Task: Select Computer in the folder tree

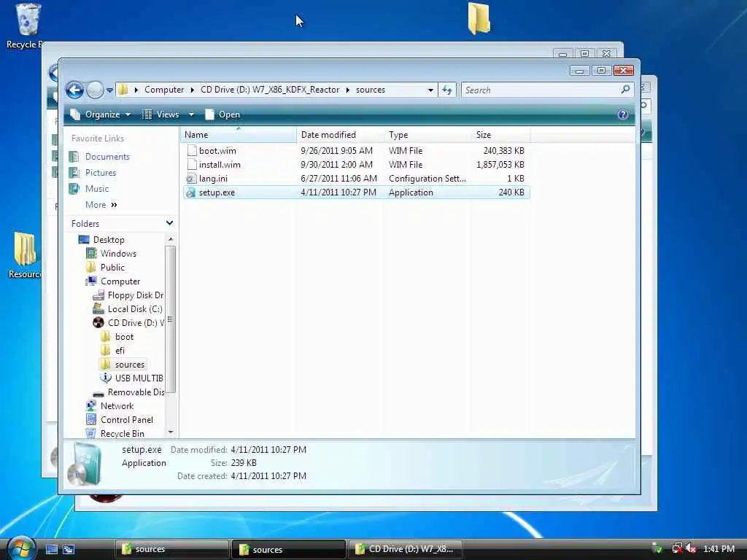Action: (x=120, y=281)
